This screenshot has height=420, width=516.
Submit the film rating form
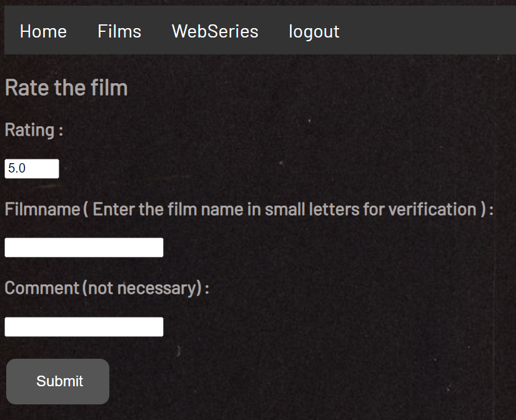tap(57, 381)
